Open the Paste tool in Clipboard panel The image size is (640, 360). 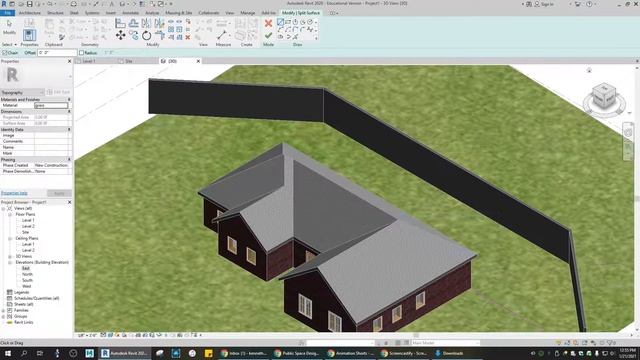(x=49, y=27)
